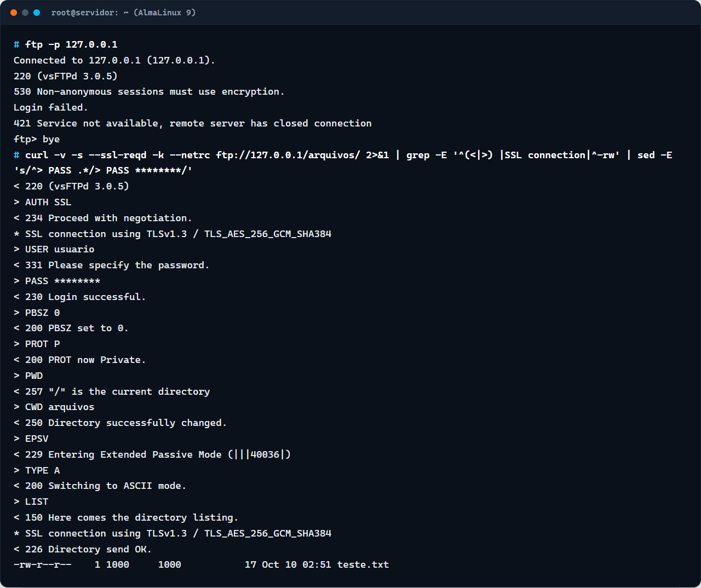Click the '> LIST' line
Image resolution: width=701 pixels, height=588 pixels.
(31, 501)
